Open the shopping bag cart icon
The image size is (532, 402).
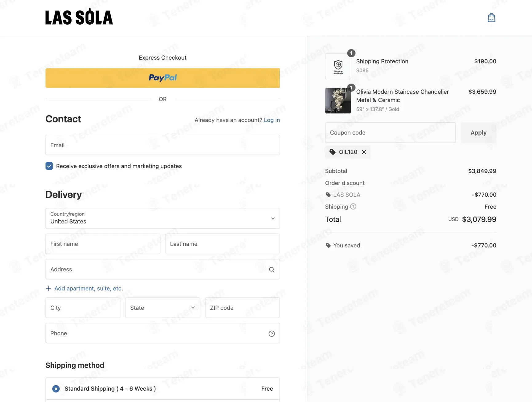[491, 18]
